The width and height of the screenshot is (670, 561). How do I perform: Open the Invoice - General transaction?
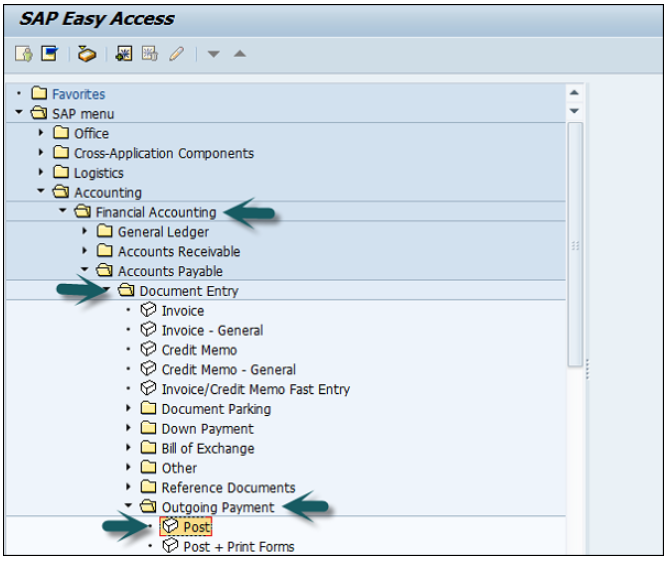(x=212, y=330)
